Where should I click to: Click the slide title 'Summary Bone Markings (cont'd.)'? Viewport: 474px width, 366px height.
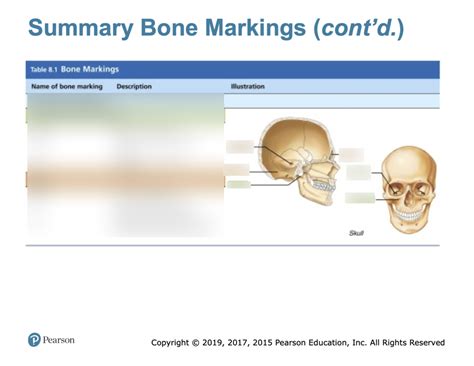216,28
